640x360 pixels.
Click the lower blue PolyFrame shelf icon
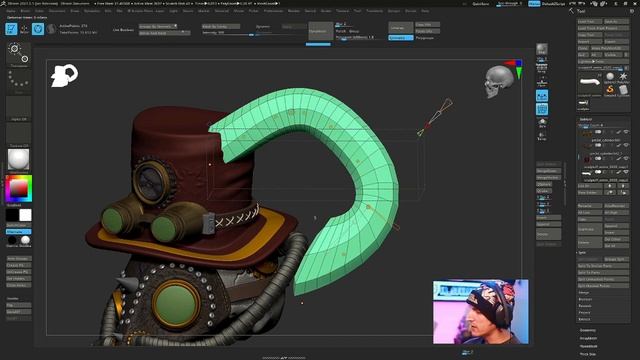click(542, 109)
